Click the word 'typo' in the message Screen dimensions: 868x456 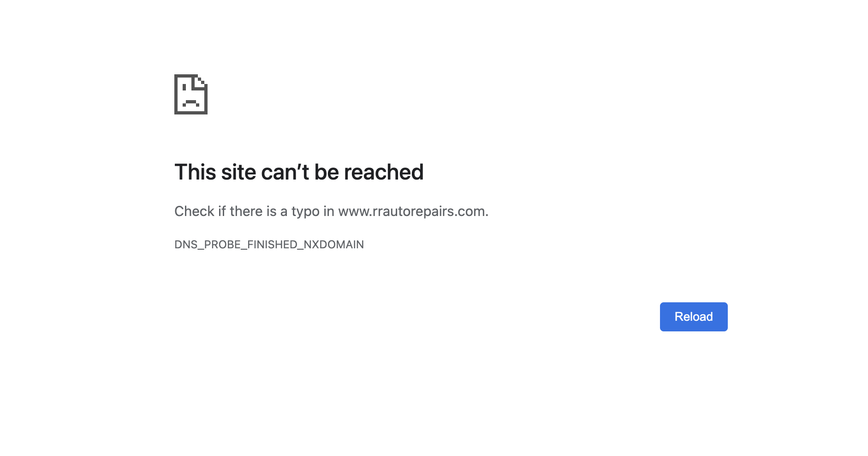tap(305, 211)
